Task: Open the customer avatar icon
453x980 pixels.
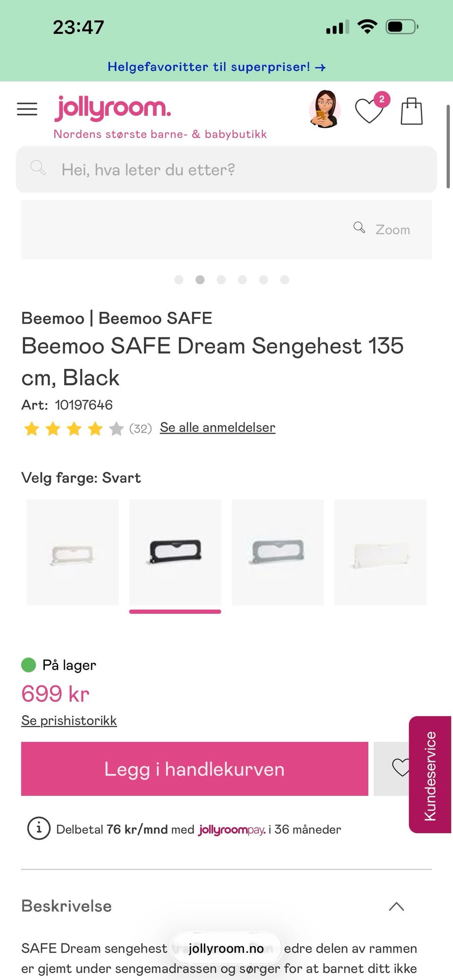Action: click(x=325, y=109)
